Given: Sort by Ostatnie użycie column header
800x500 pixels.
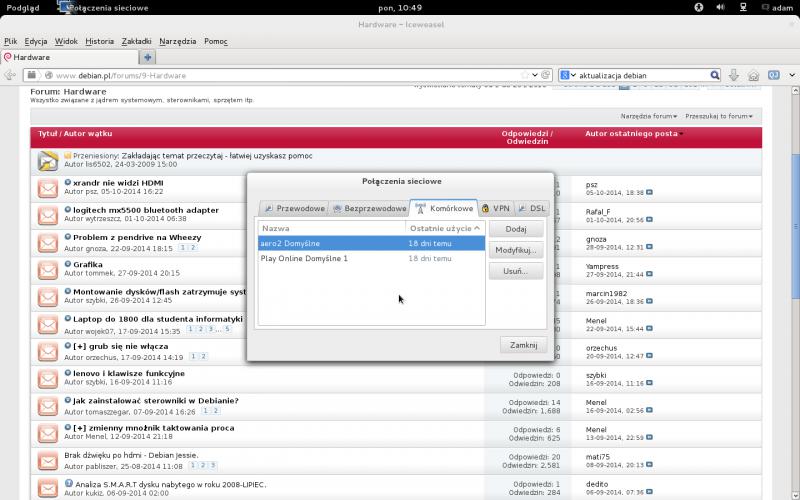Looking at the screenshot, I should [x=444, y=228].
